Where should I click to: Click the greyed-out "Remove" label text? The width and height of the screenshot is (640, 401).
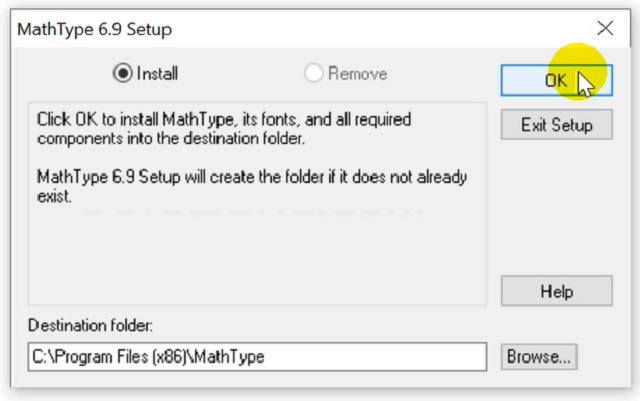(357, 73)
